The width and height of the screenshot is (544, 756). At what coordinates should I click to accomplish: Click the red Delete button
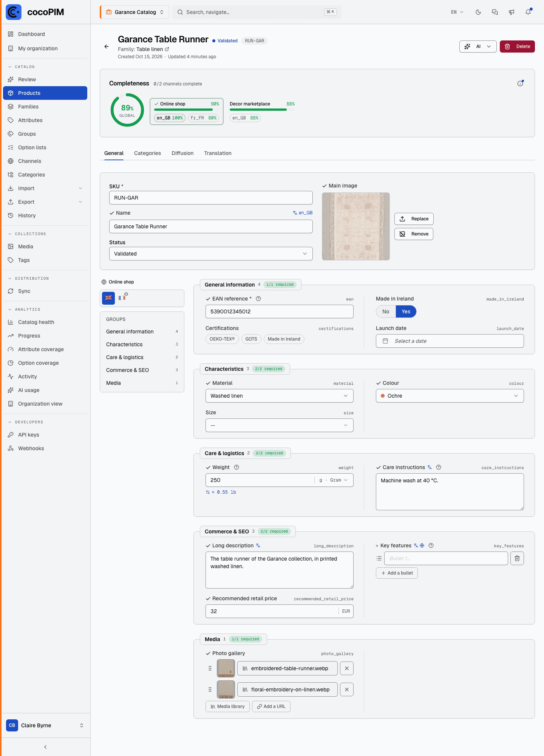[517, 46]
